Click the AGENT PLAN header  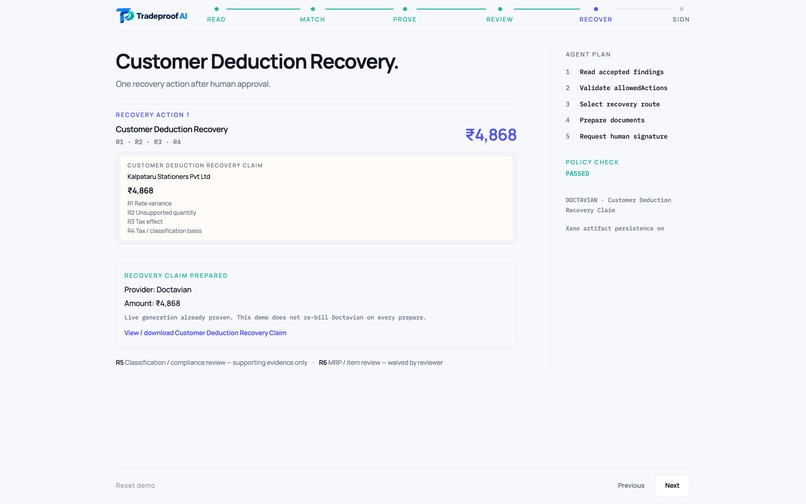click(x=588, y=55)
